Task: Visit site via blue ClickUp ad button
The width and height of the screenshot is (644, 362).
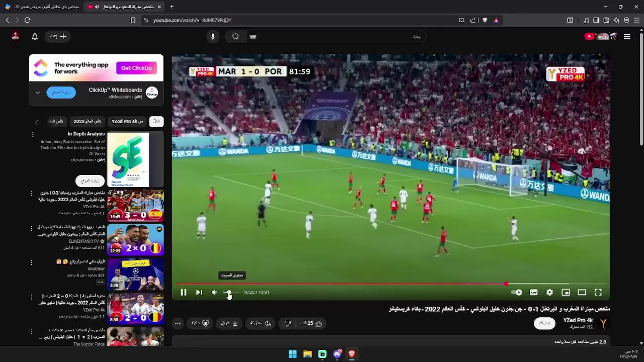Action: pyautogui.click(x=61, y=93)
